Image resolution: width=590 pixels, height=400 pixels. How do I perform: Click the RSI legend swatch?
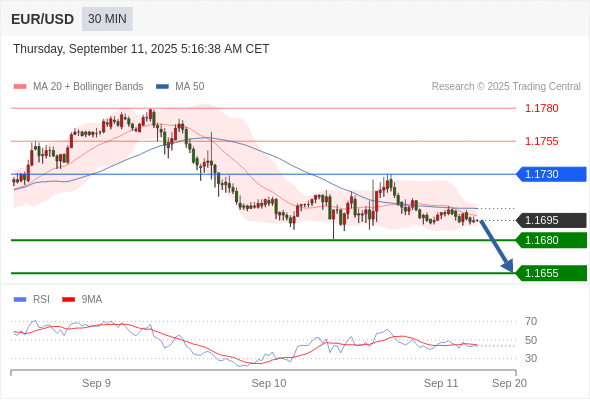coord(20,300)
